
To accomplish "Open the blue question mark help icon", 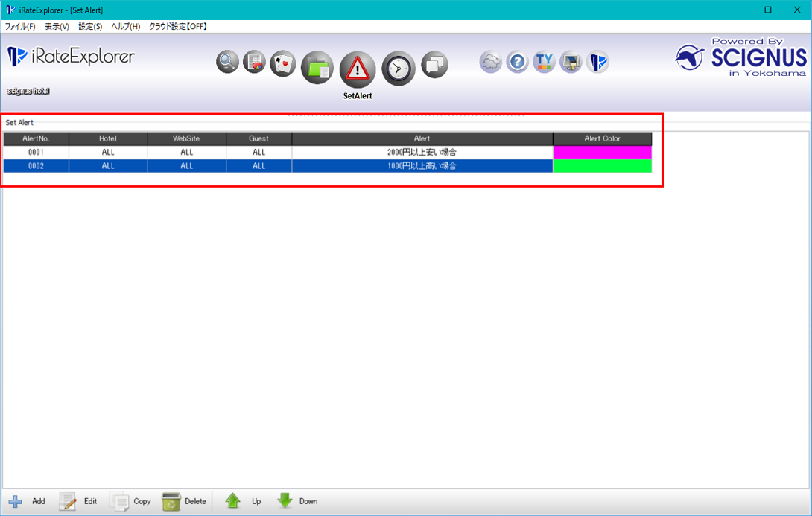I will [x=517, y=62].
